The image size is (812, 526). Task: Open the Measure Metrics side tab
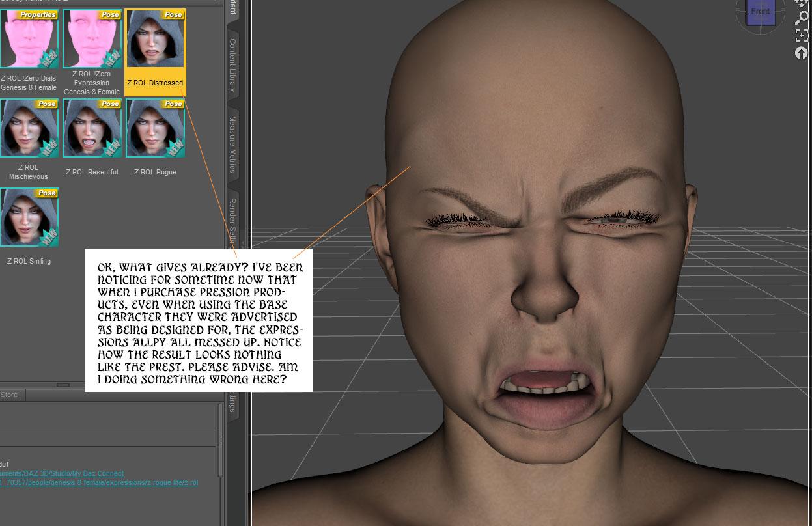[x=232, y=145]
